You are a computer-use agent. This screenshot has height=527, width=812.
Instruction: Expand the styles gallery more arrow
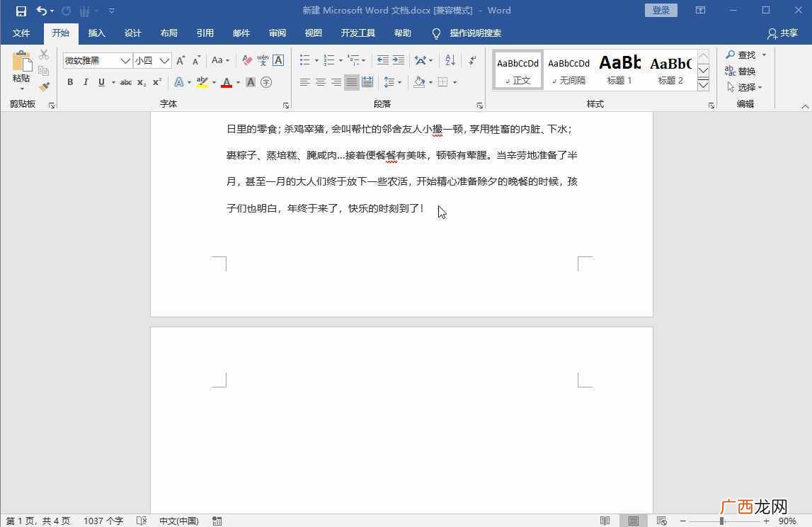pyautogui.click(x=703, y=86)
